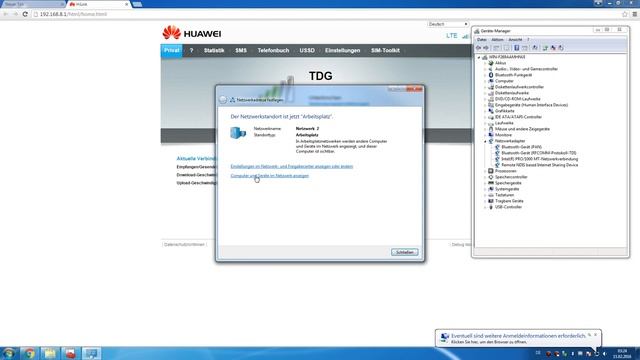Open the Chrome menu icon

(635, 14)
